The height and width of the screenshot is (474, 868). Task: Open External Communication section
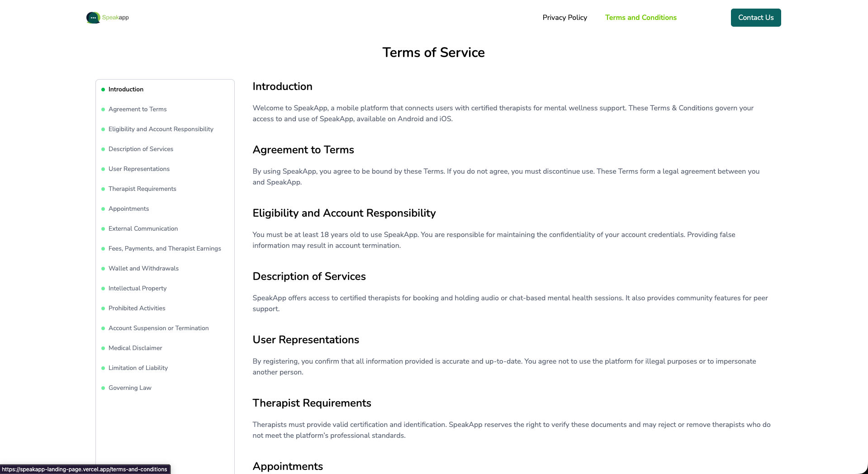tap(142, 228)
